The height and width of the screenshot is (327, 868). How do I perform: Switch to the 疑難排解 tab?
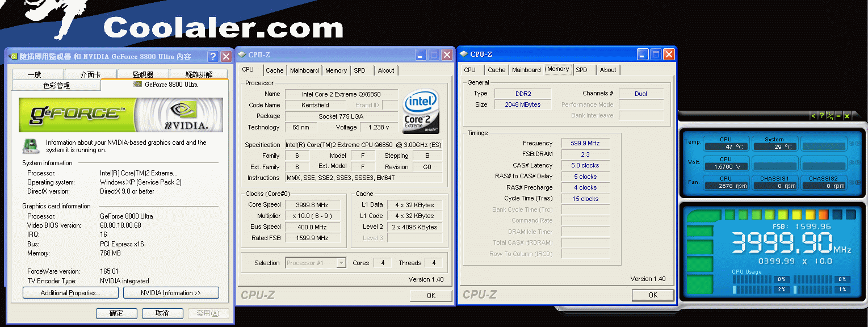click(199, 74)
